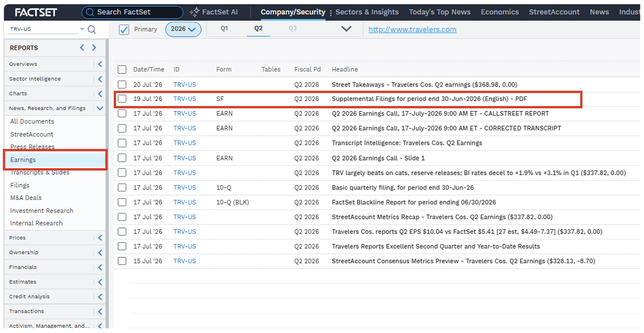Screen dimensions: 644x333
Task: Select the Supplemental Filings row checkbox
Action: (x=122, y=99)
